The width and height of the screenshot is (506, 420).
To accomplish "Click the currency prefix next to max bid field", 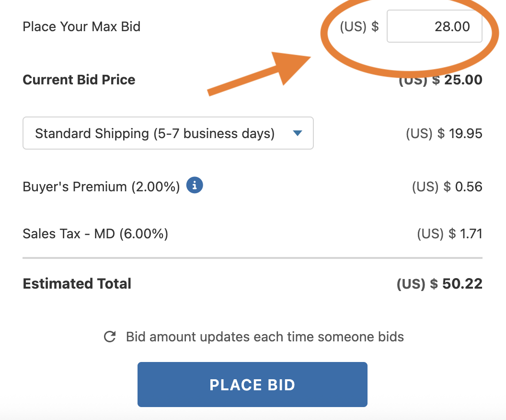I will pos(359,26).
